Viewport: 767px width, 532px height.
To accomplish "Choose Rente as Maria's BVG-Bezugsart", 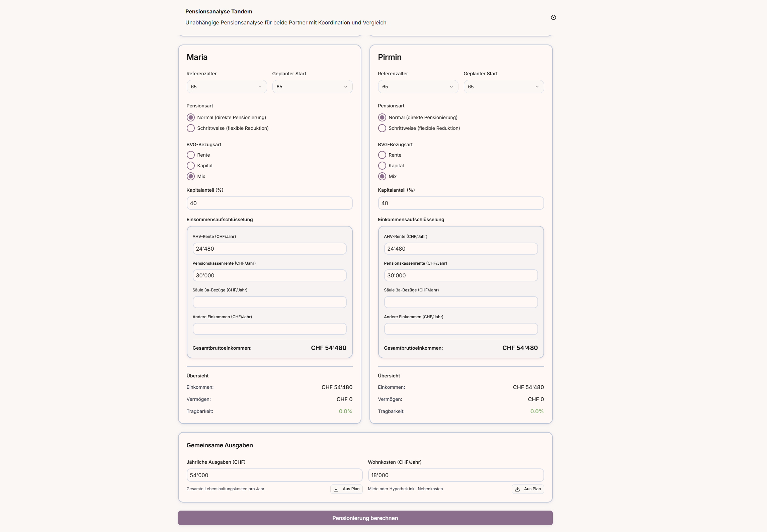I will pos(191,155).
